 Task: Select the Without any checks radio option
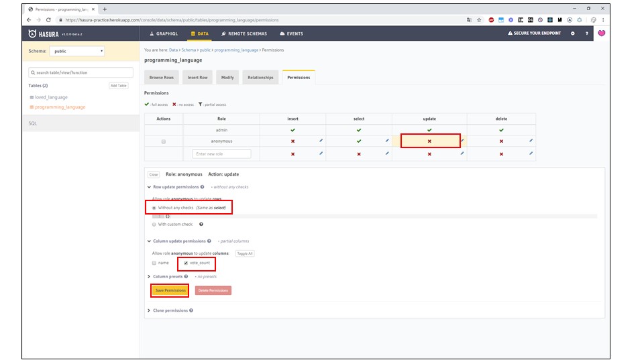pos(154,208)
